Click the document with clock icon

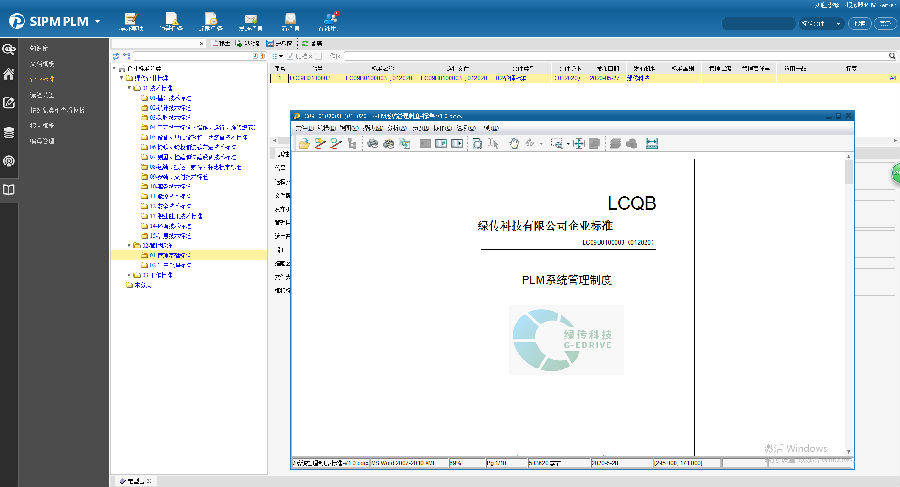(x=211, y=18)
